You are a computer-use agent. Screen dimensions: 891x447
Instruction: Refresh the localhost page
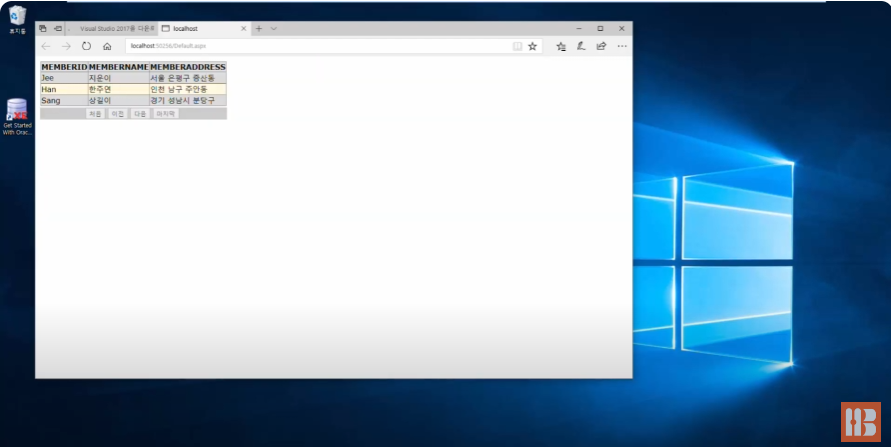coord(86,47)
